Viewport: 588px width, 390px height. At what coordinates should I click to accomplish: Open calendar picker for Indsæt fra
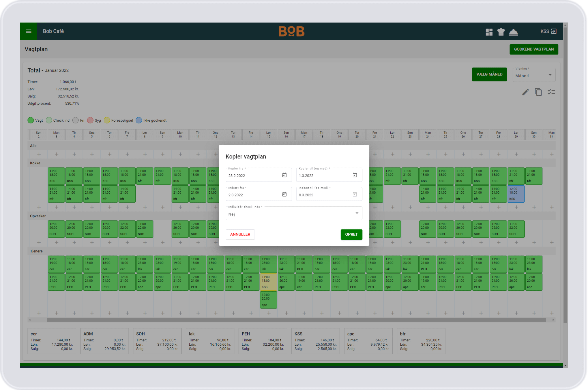point(284,194)
